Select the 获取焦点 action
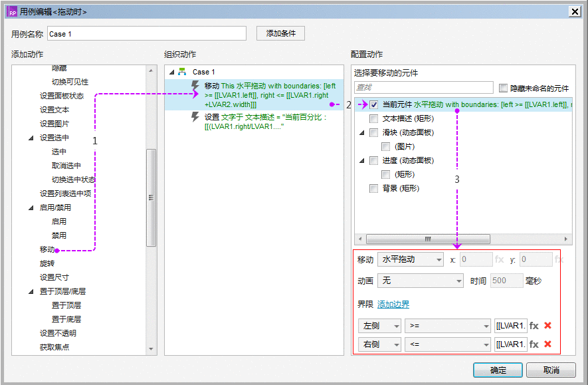This screenshot has height=385, width=588. tap(54, 347)
